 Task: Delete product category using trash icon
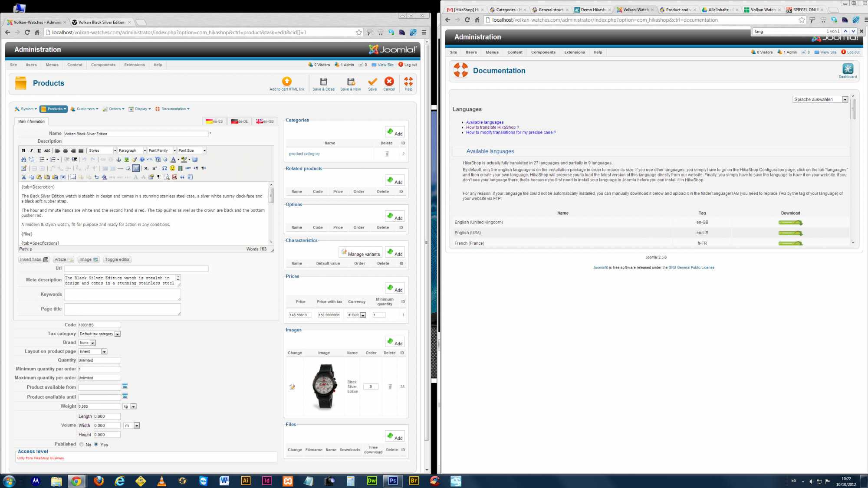(x=387, y=154)
